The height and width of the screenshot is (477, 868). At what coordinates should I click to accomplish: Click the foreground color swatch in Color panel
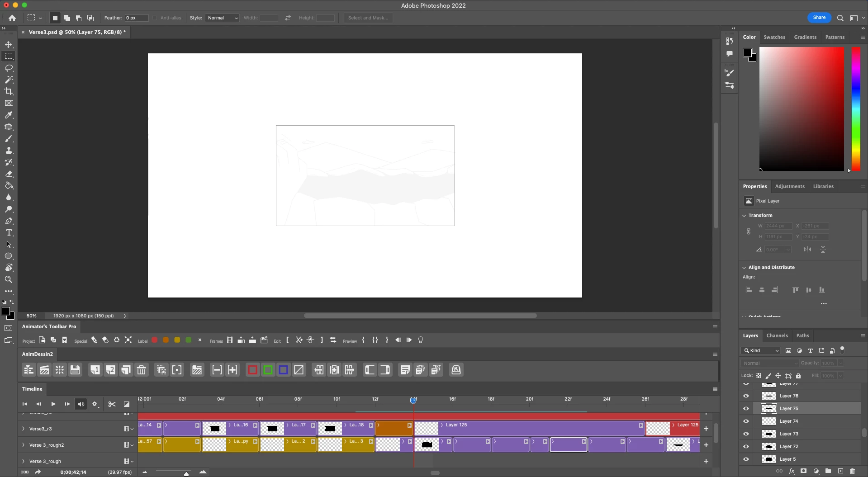pos(748,53)
